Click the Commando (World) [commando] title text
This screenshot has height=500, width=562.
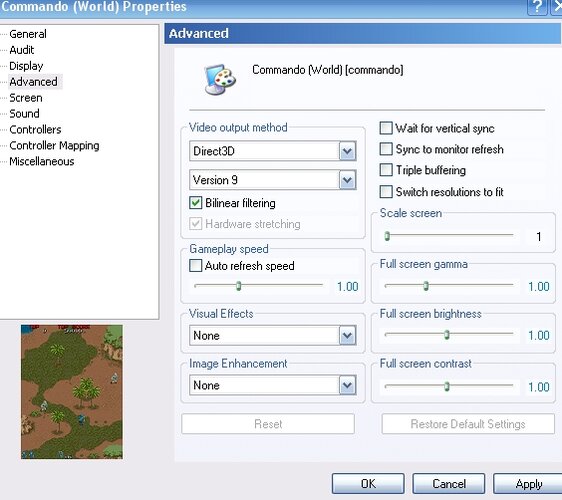[x=328, y=70]
